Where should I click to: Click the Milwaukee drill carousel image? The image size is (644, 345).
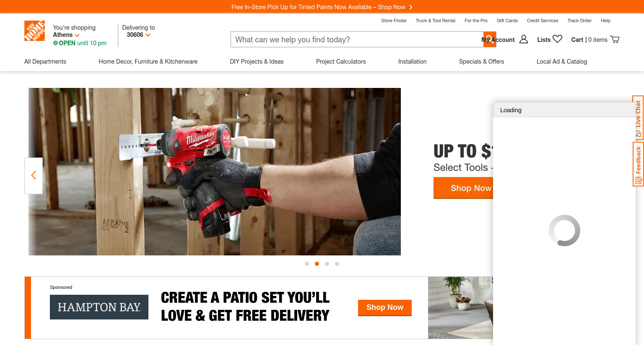click(215, 172)
